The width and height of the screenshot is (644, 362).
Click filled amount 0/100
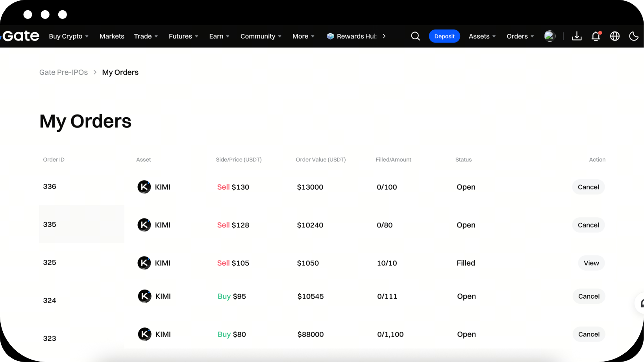click(x=387, y=187)
